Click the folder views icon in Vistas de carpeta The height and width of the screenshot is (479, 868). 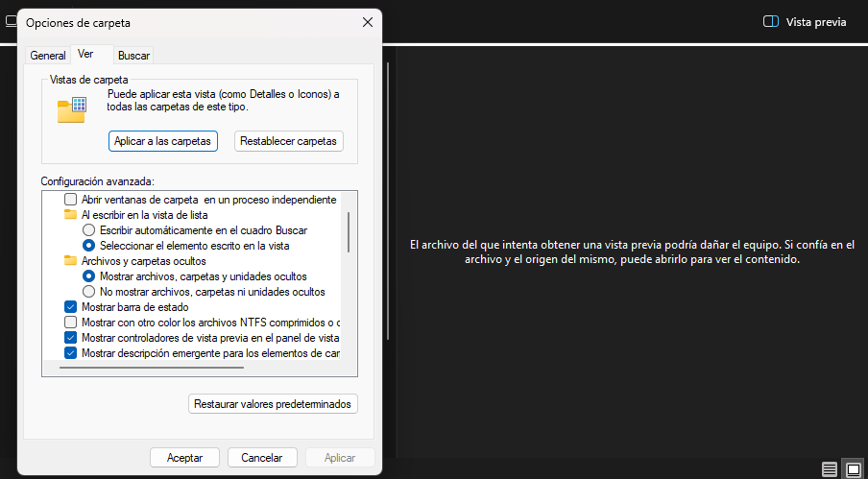tap(72, 109)
